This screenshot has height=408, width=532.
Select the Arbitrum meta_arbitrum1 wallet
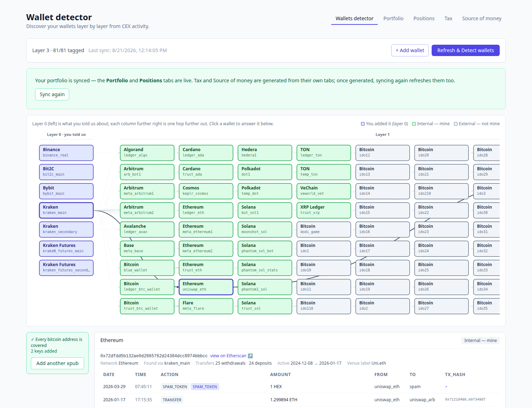pos(147,191)
